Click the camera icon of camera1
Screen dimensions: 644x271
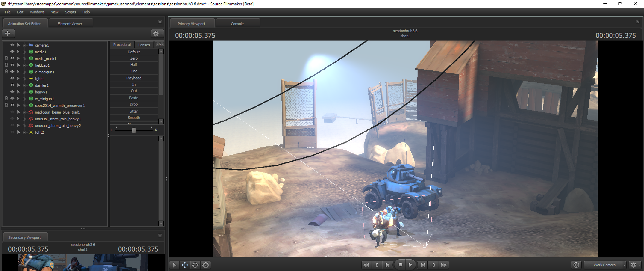(x=31, y=45)
